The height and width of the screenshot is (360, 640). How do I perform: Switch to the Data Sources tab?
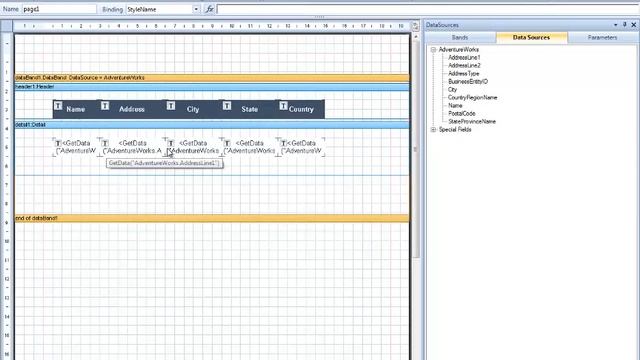coord(531,38)
